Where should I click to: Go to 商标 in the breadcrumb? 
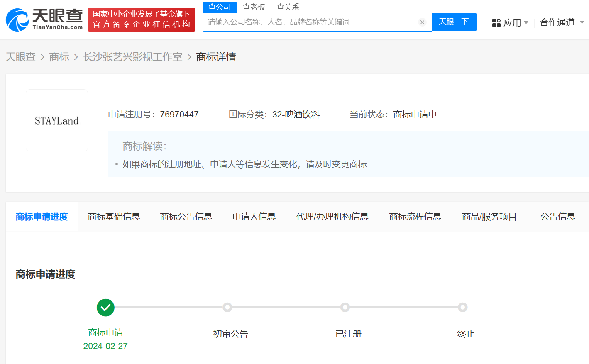point(59,57)
